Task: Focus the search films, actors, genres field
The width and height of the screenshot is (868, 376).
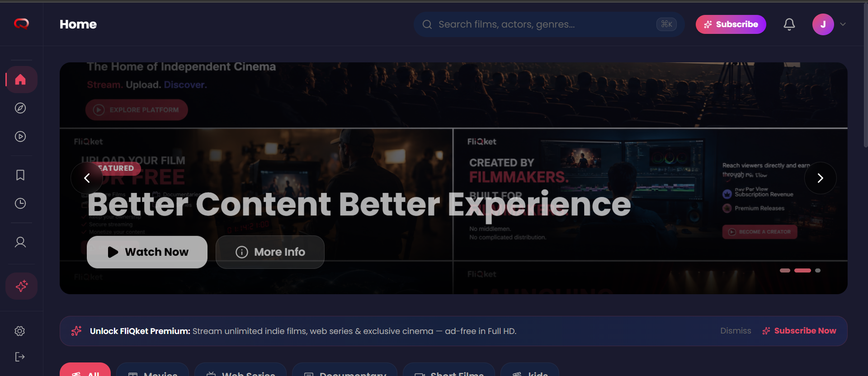Action: click(x=549, y=24)
